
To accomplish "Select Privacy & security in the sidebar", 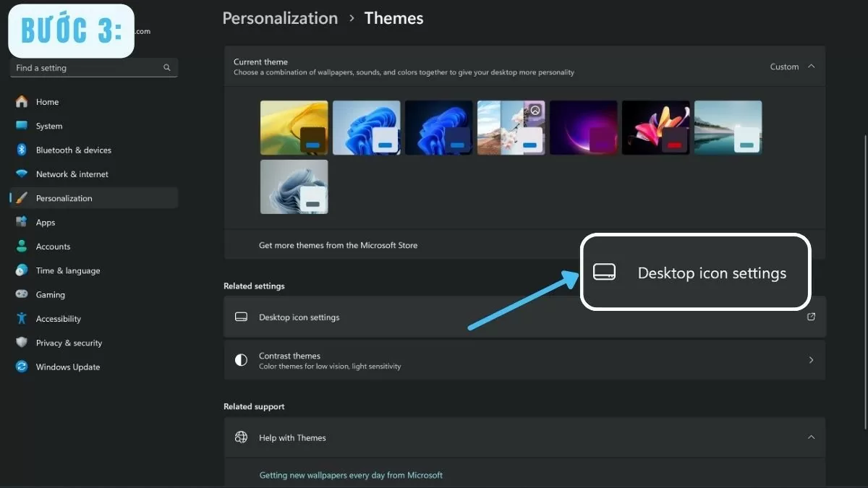I will click(69, 343).
